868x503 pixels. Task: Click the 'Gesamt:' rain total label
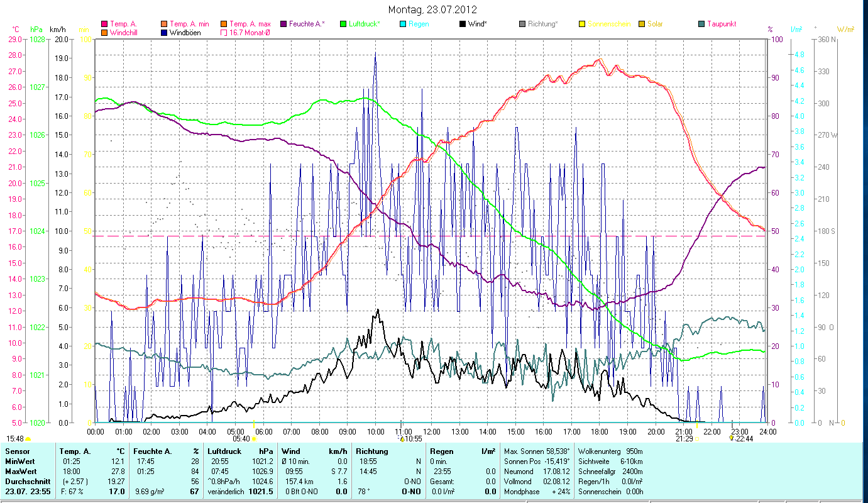coord(442,482)
